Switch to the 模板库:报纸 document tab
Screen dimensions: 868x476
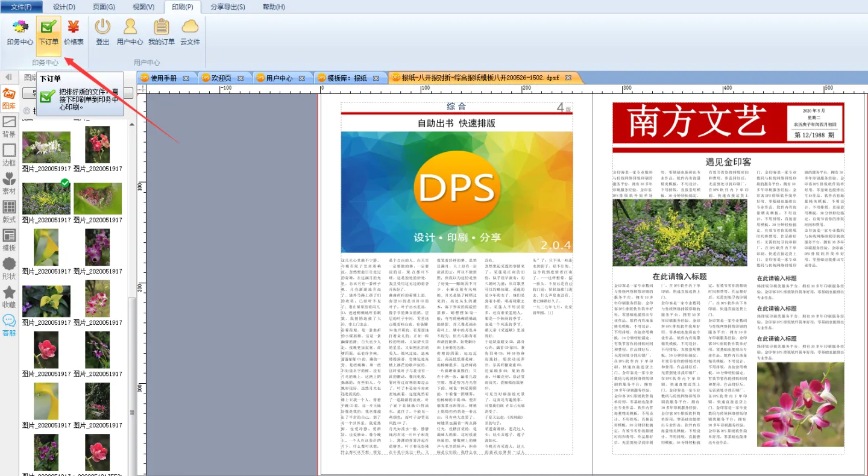pyautogui.click(x=347, y=78)
